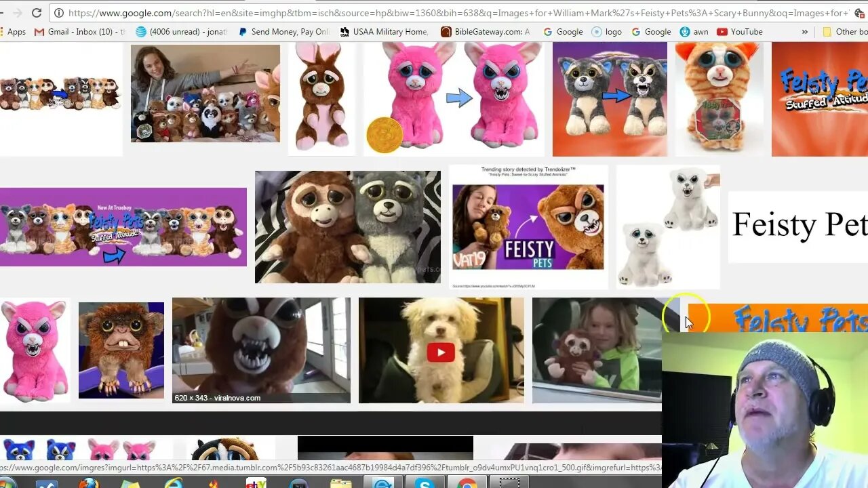Open the pink cat transformation with coin image
This screenshot has width=868, height=488.
click(x=454, y=99)
